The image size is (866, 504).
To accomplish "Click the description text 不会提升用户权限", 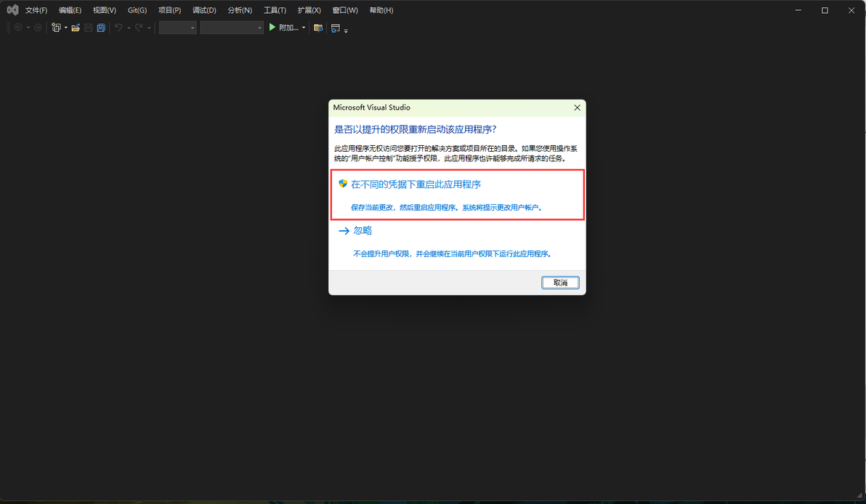I will click(381, 254).
